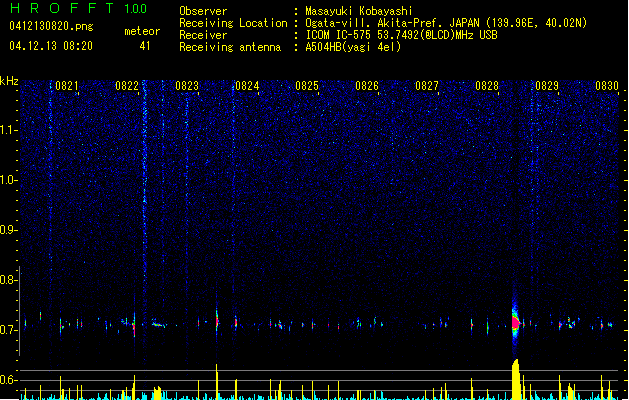The image size is (629, 400).
Task: Click the 0.9 frequency axis label
Action: coord(9,230)
